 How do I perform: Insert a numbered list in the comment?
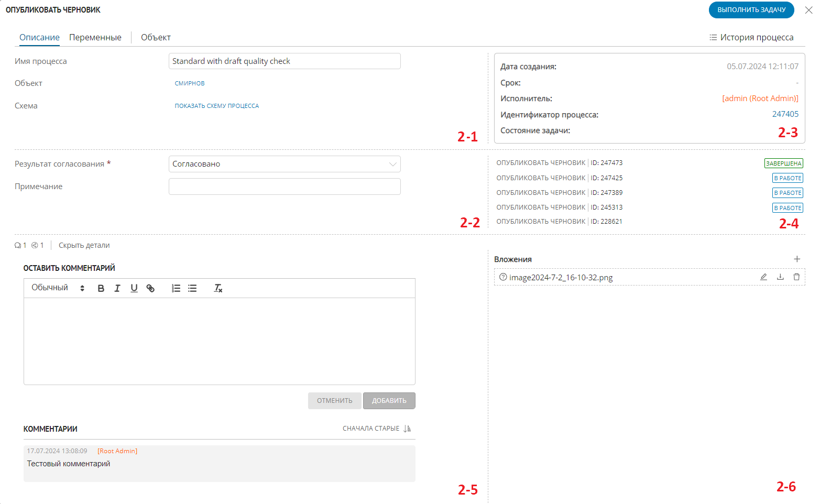pyautogui.click(x=176, y=288)
